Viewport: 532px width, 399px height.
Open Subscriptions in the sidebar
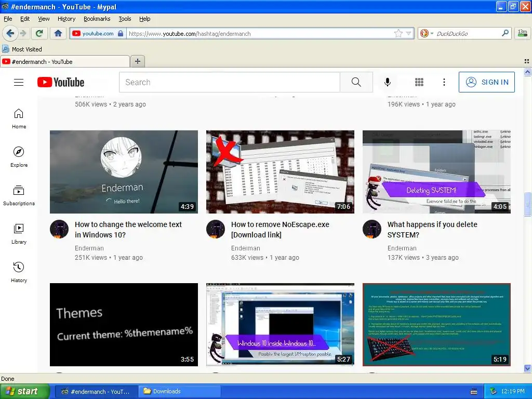19,195
